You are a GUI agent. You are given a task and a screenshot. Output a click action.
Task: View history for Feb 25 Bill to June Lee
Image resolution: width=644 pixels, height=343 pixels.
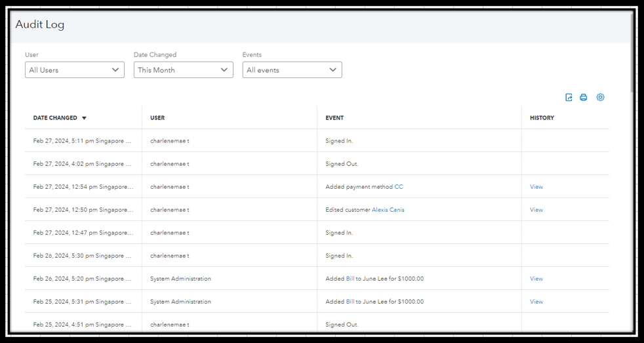[536, 302]
